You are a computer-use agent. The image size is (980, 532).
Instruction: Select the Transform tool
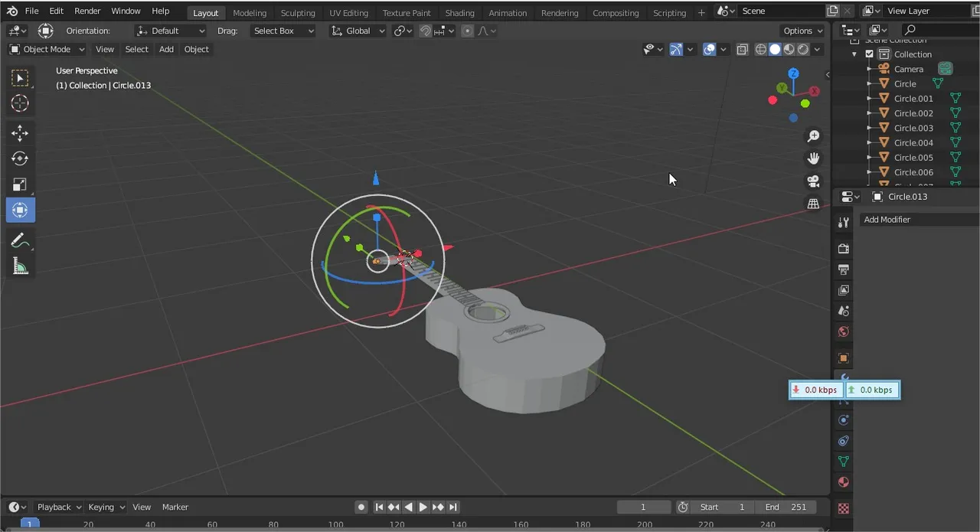[x=20, y=210]
